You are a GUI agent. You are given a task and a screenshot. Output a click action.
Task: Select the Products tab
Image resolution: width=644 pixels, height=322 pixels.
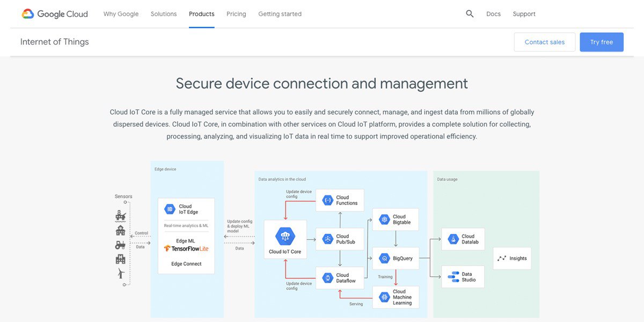202,14
